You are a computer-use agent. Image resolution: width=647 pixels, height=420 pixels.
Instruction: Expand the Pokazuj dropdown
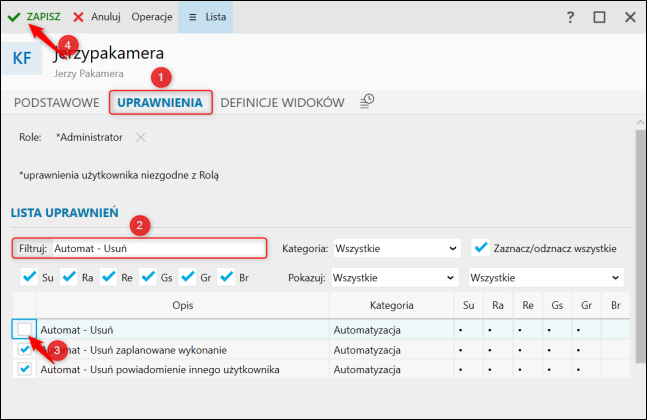pyautogui.click(x=397, y=276)
